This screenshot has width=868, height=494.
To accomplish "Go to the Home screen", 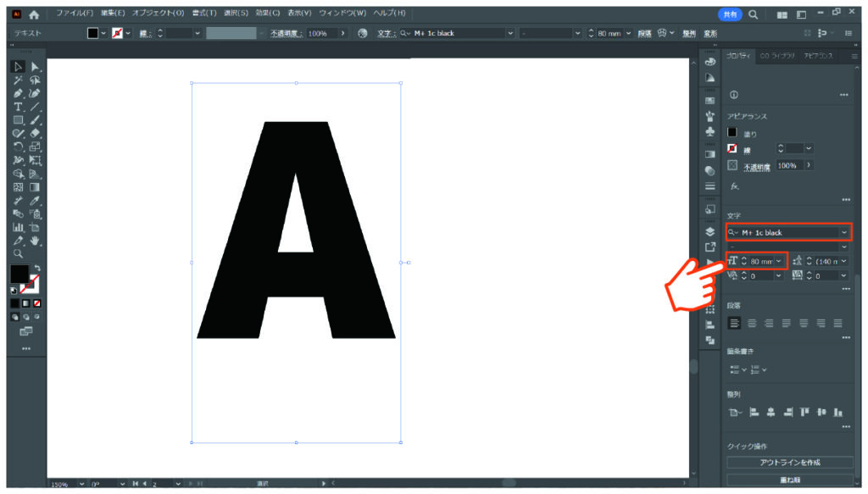I will click(34, 15).
